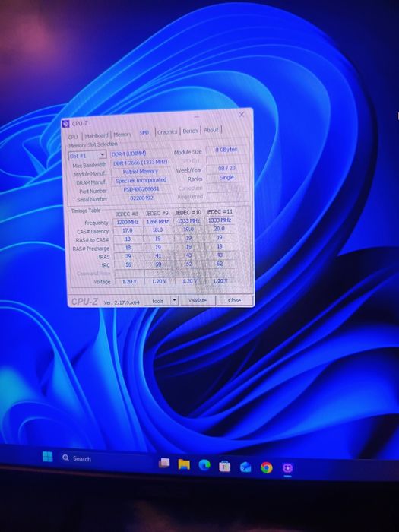Screen dimensions: 399x532
Task: Click the 18.0 CAS# Latency cell
Action: point(158,230)
